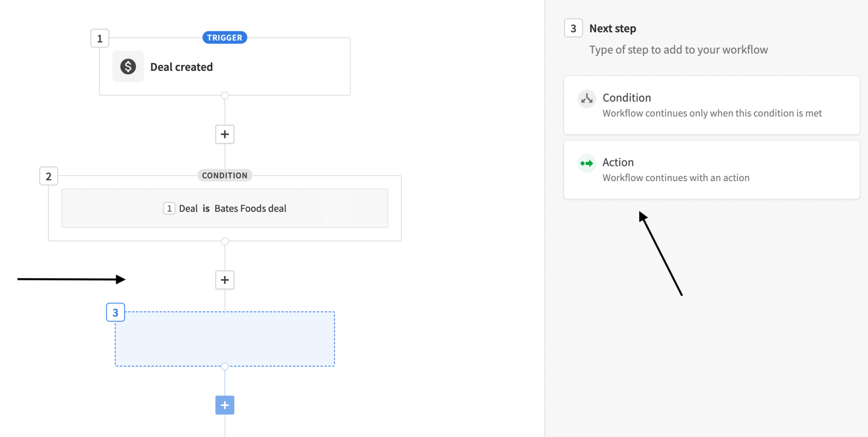Click the step 1 number badge

click(100, 38)
